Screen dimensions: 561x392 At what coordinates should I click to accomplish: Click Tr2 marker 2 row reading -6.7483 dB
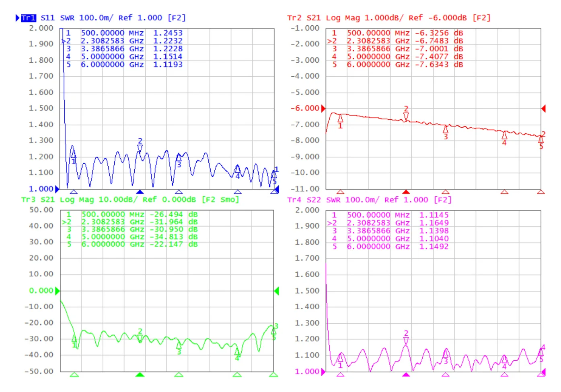[x=395, y=41]
